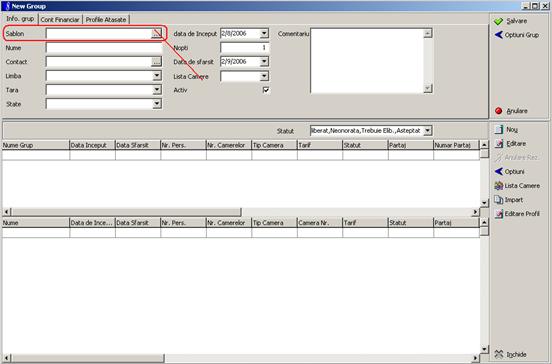Click the Lista Camere button label
This screenshot has height=364, width=552.
522,186
